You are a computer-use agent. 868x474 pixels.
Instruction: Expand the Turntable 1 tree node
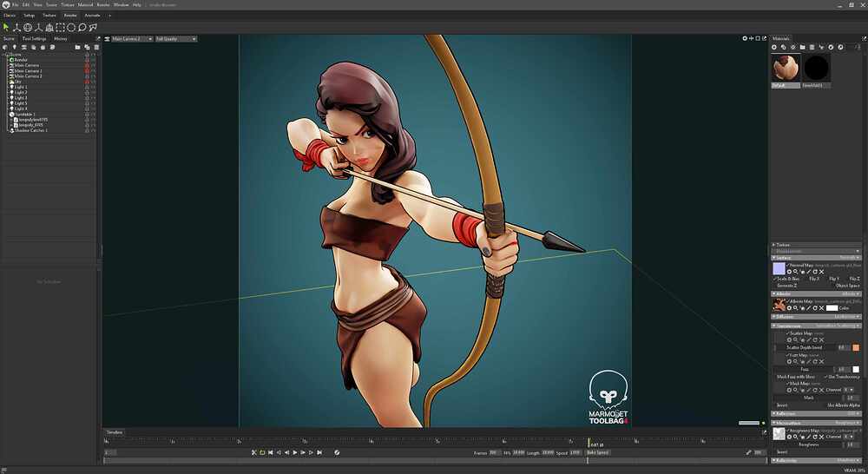coord(8,114)
